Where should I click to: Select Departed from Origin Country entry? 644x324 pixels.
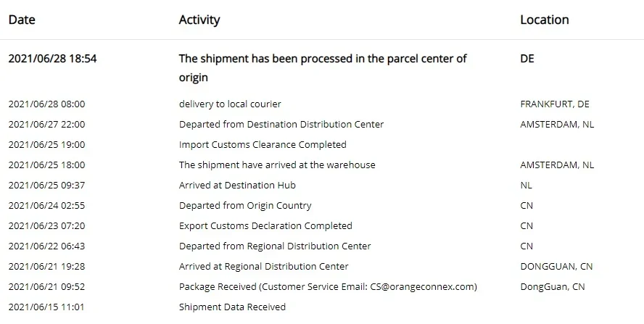(245, 205)
